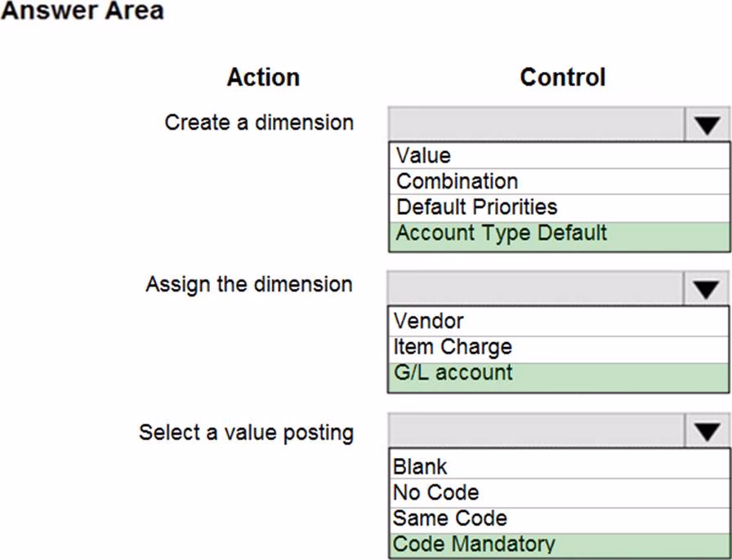This screenshot has width=732, height=560.
Task: Click the Select a value posting label
Action: [246, 432]
